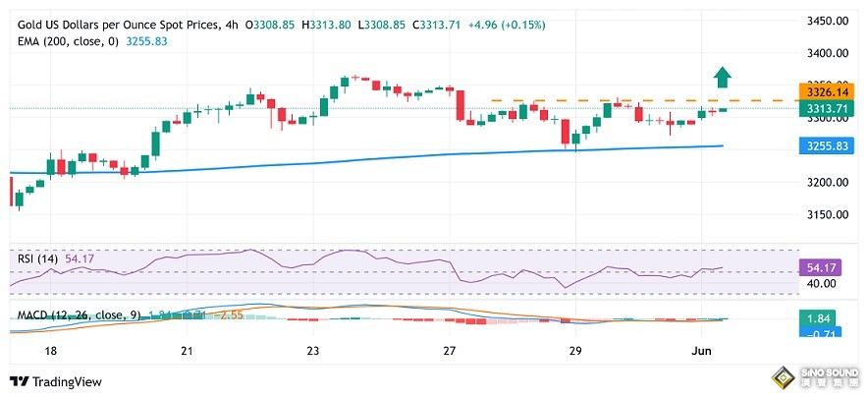
Task: Click the TradingView text link
Action: (x=67, y=382)
